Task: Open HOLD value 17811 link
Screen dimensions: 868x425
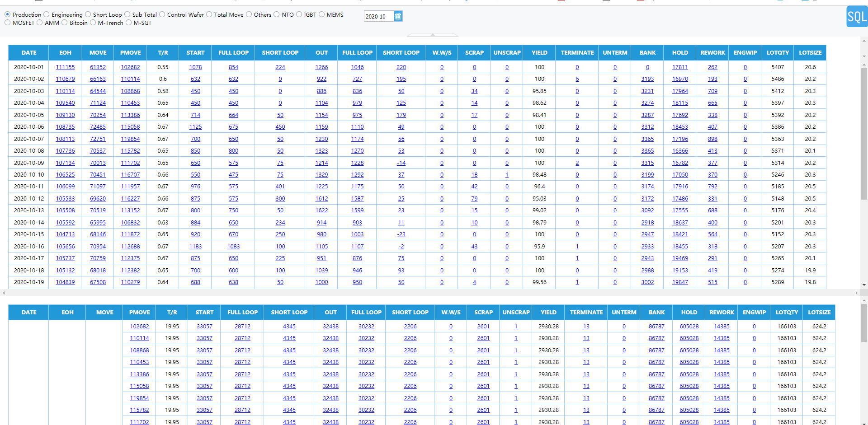Action: [680, 67]
